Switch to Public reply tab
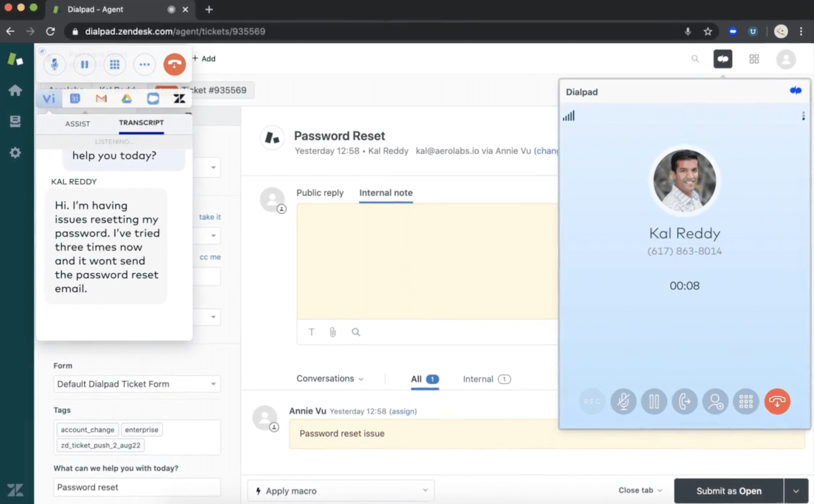 point(320,193)
